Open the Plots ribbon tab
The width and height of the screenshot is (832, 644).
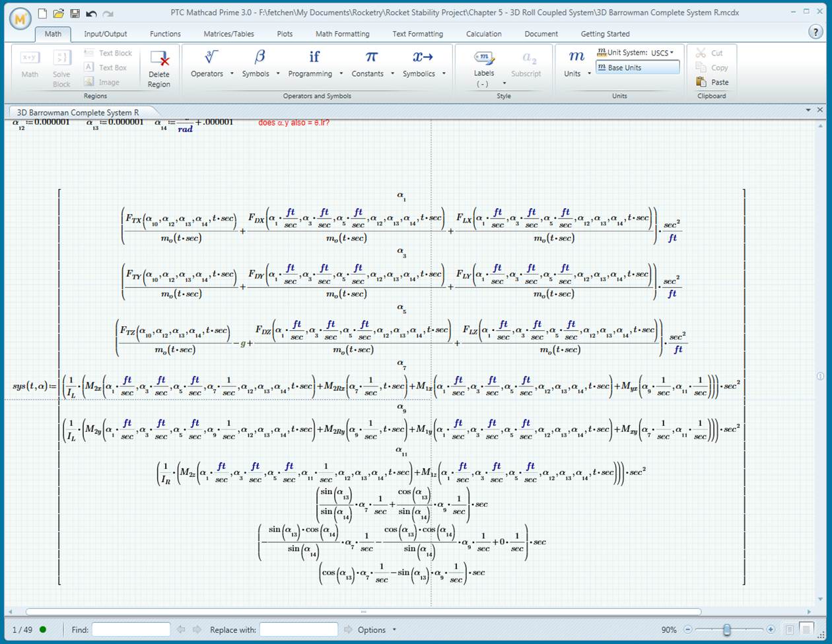click(x=285, y=34)
